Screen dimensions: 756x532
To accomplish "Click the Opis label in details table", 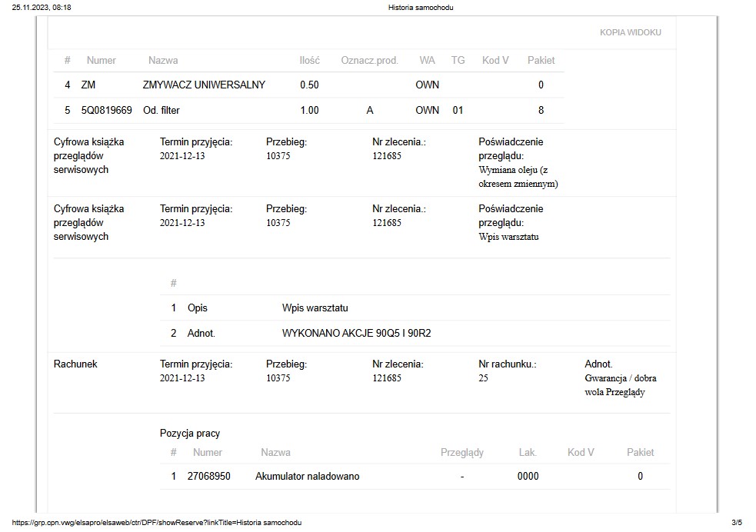I will pos(197,308).
